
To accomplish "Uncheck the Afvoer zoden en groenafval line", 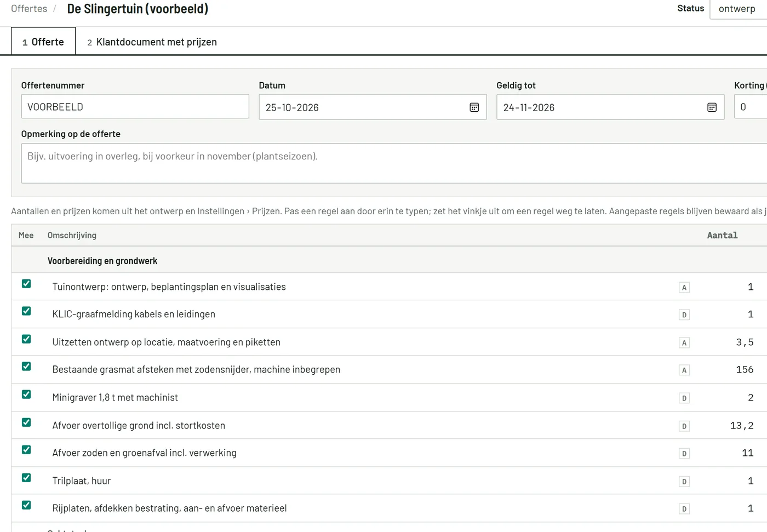I will click(26, 450).
